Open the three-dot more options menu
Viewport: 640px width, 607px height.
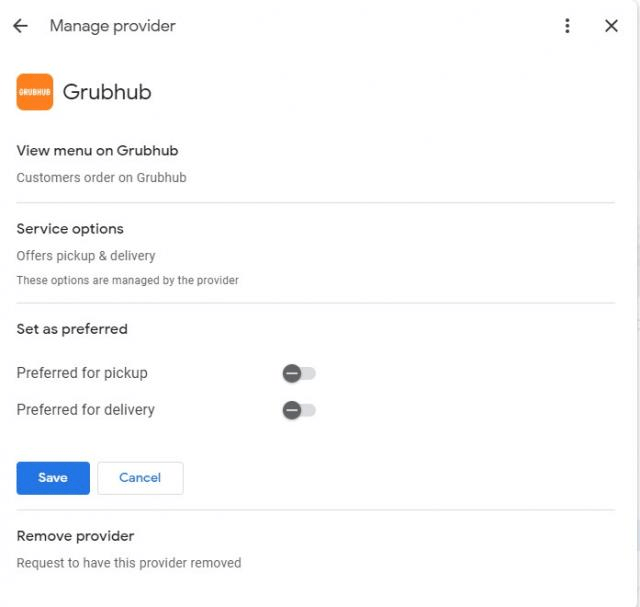[567, 26]
